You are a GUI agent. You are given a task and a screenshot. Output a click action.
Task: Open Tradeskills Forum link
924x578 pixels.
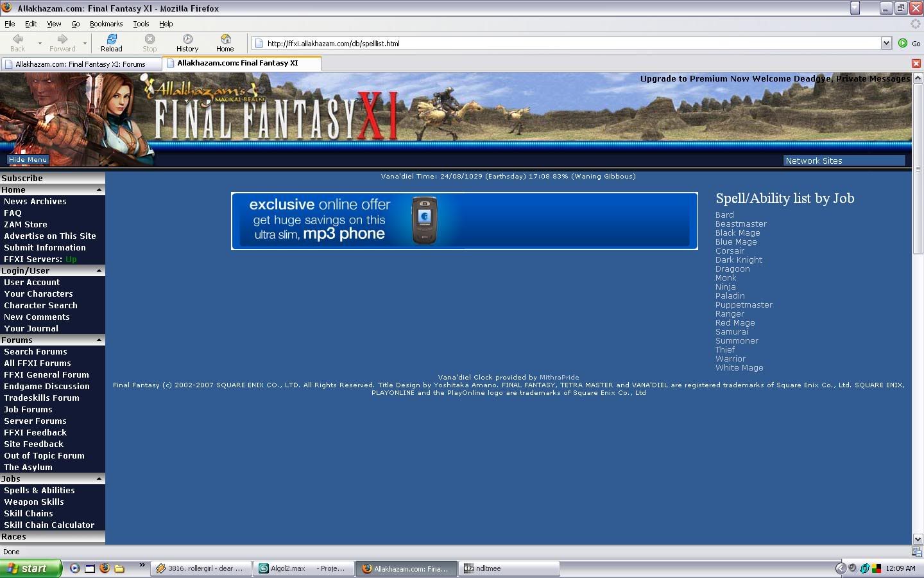pyautogui.click(x=42, y=398)
